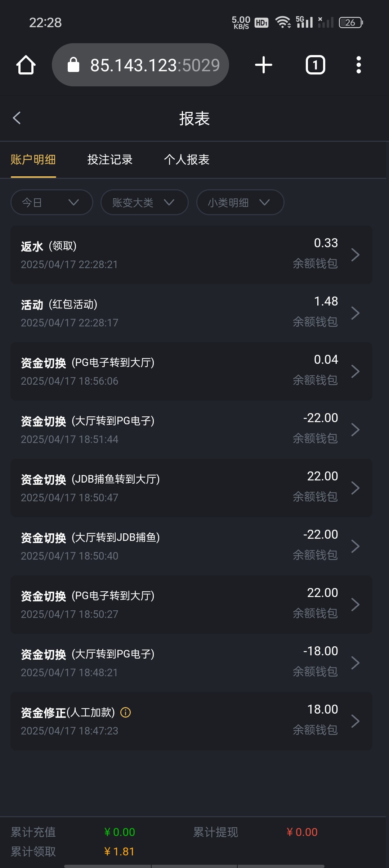Expand the 小类明细 filter dropdown
Screen dimensions: 389x868
(x=240, y=202)
